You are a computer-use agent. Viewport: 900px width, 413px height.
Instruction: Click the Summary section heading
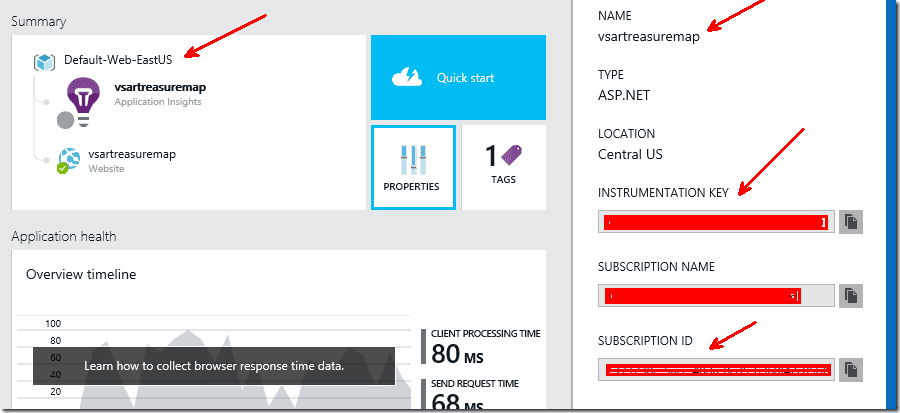coord(38,22)
